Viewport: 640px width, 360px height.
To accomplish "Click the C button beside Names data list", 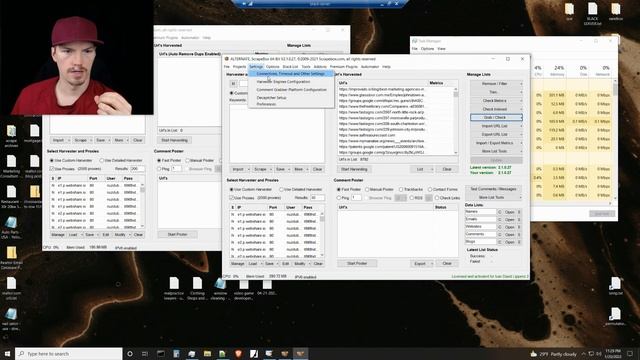I will (x=500, y=212).
